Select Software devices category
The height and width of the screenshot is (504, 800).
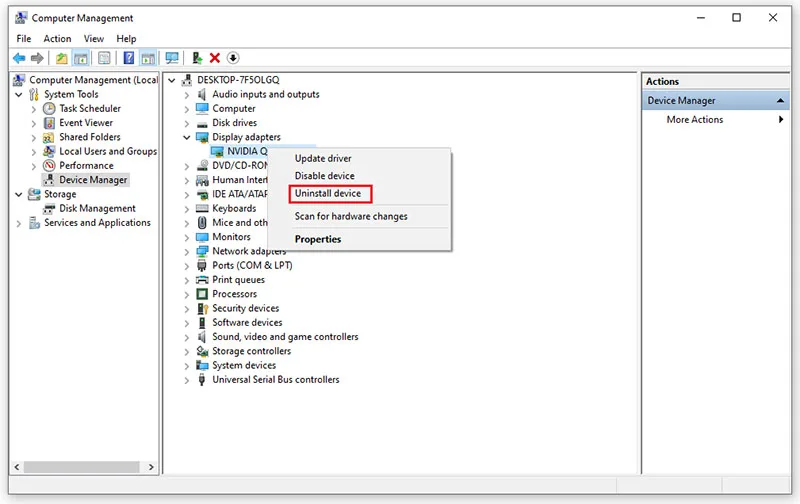click(247, 323)
